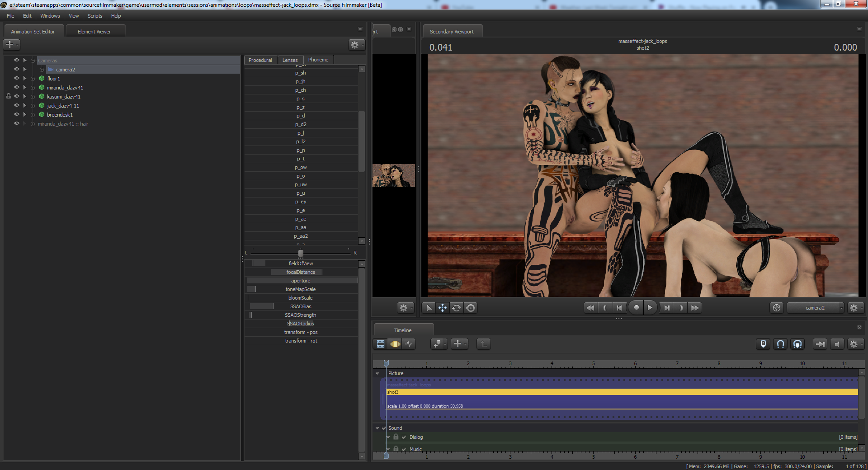Switch to the Procedural tab
Viewport: 868px width, 470px height.
tap(260, 60)
